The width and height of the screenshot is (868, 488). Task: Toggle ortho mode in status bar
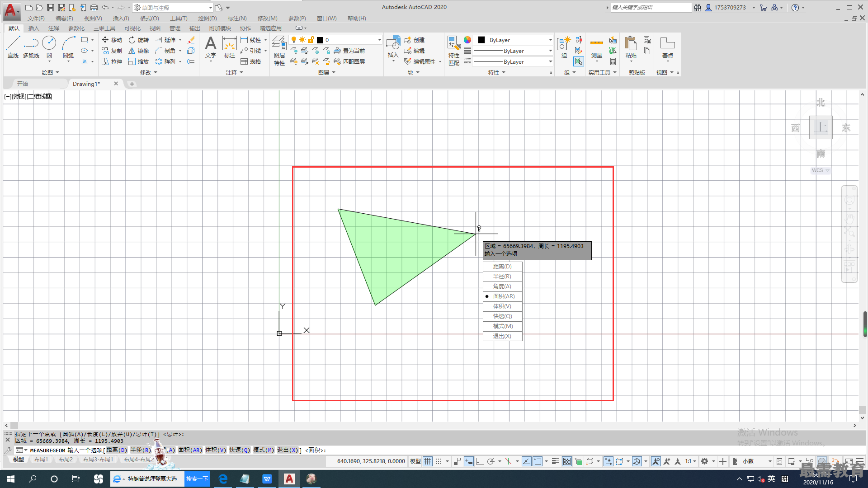pyautogui.click(x=480, y=461)
